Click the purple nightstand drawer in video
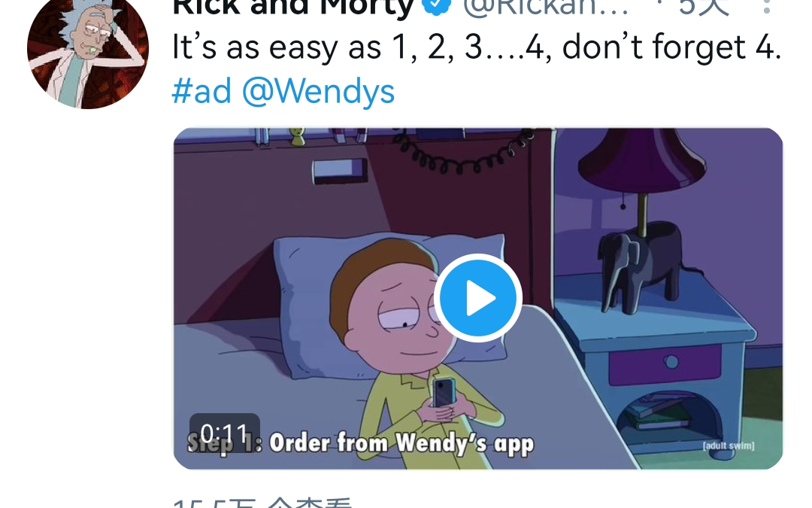This screenshot has width=812, height=508. coord(665,364)
